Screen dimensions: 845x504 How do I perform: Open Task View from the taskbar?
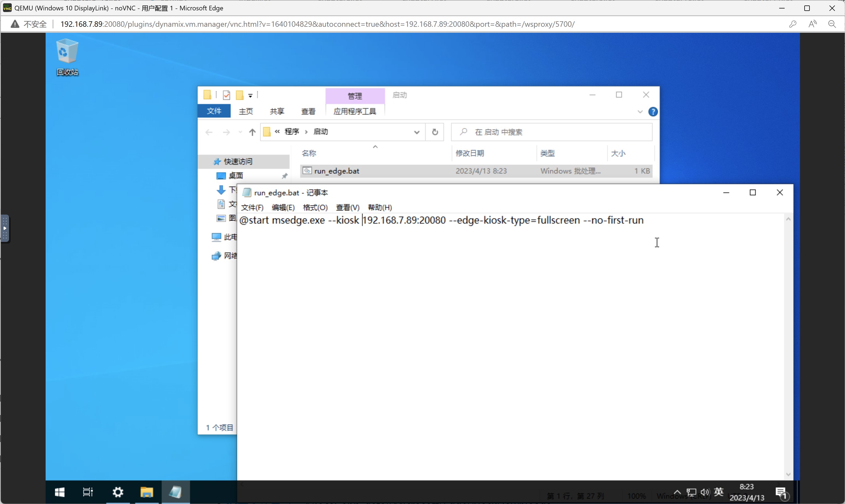pos(88,492)
